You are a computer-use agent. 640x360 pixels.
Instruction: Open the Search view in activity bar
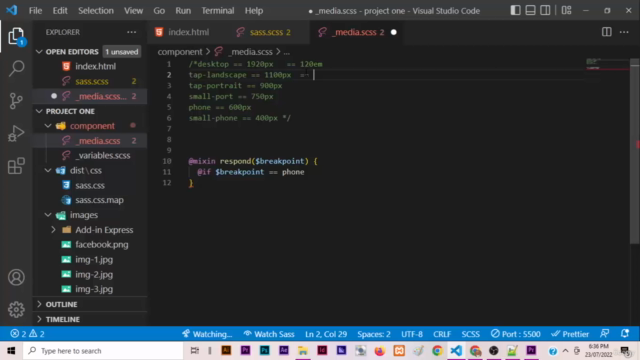tap(16, 68)
